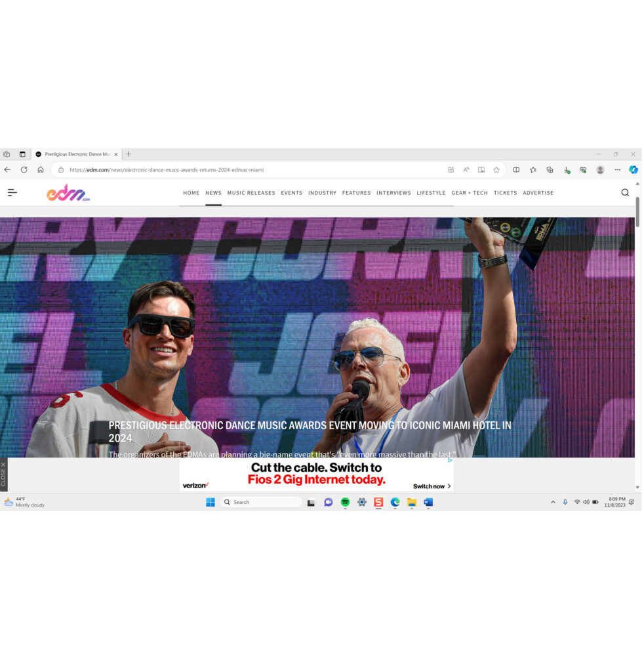
Task: Open the Gear + Tech section
Action: (x=470, y=193)
